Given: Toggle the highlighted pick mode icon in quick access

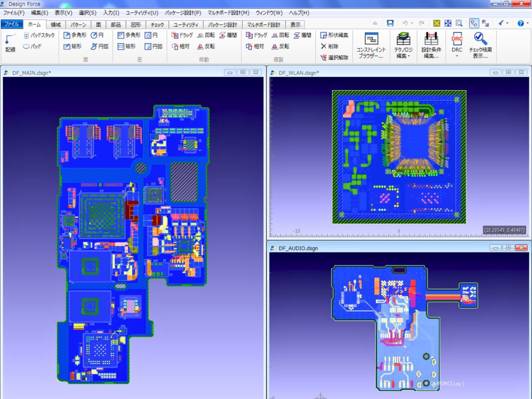Looking at the screenshot, I should [473, 23].
